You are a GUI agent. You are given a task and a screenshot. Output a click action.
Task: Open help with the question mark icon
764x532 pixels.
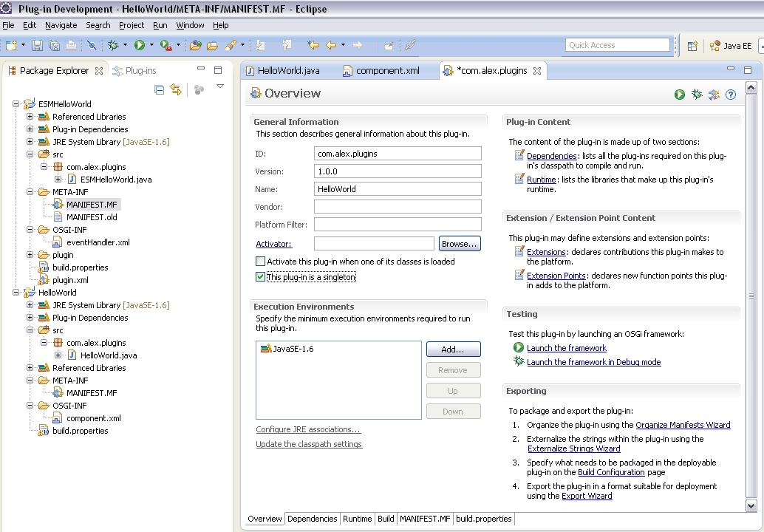[730, 95]
